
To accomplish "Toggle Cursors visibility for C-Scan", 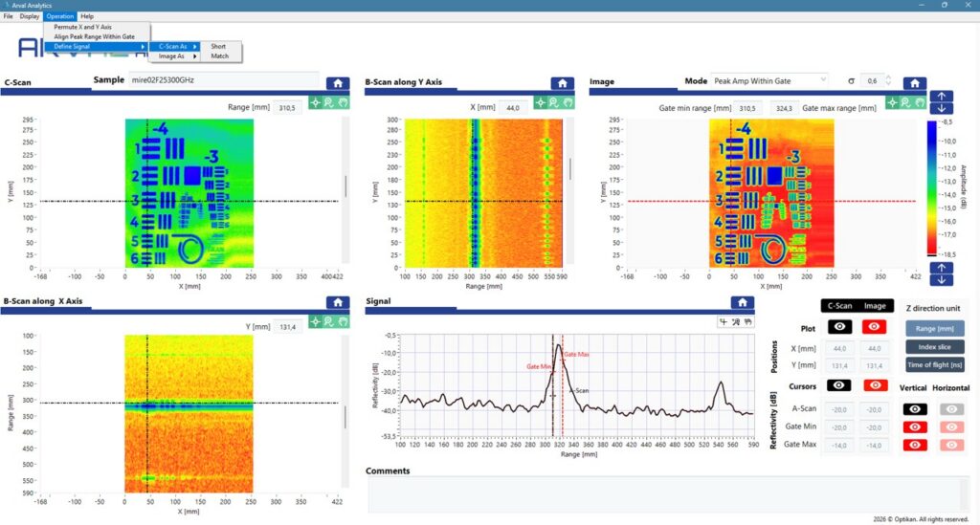I will [x=839, y=385].
